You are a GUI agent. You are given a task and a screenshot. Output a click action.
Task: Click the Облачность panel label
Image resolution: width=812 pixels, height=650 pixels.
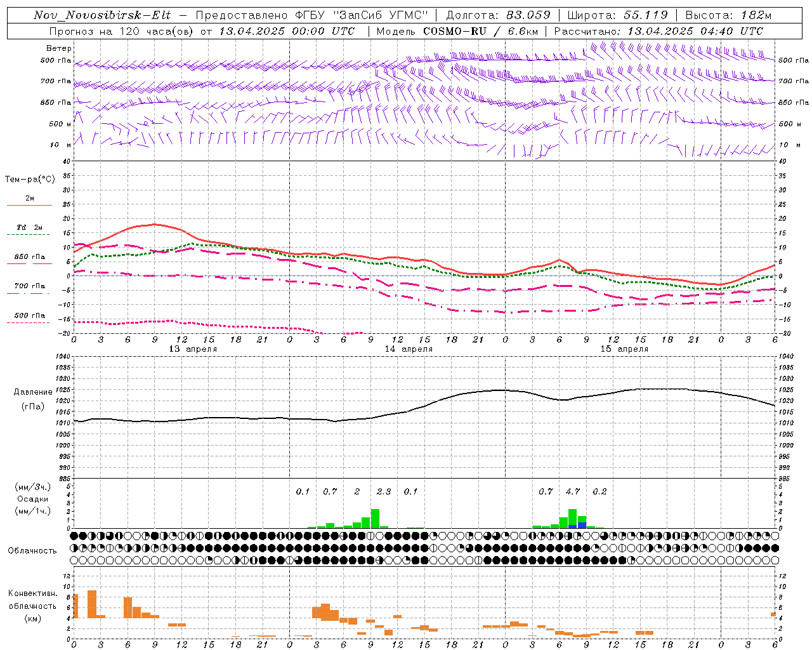tap(32, 550)
